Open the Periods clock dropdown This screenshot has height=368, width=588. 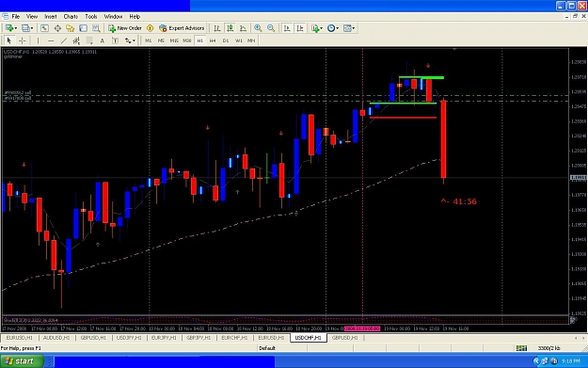tap(333, 28)
